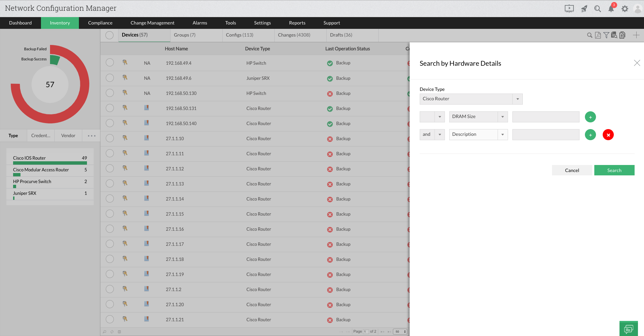Cancel the Search by Hardware Details dialog
The width and height of the screenshot is (644, 336).
(572, 170)
